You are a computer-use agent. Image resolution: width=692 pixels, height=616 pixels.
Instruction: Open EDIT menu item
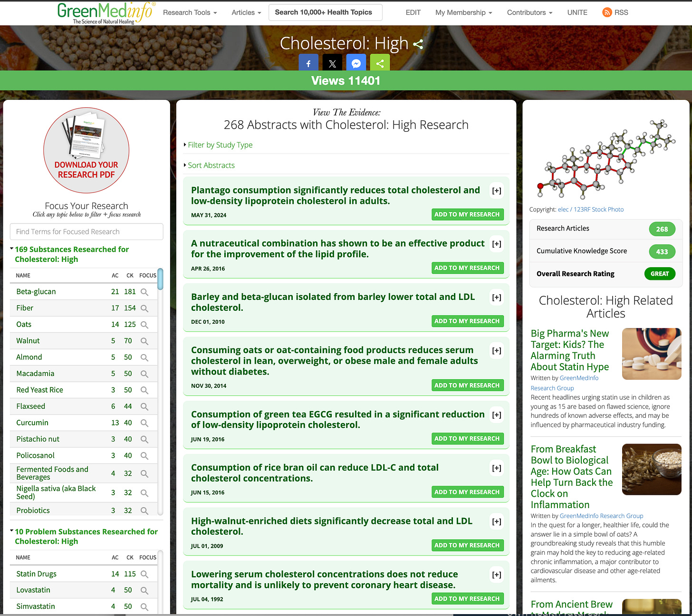(413, 12)
